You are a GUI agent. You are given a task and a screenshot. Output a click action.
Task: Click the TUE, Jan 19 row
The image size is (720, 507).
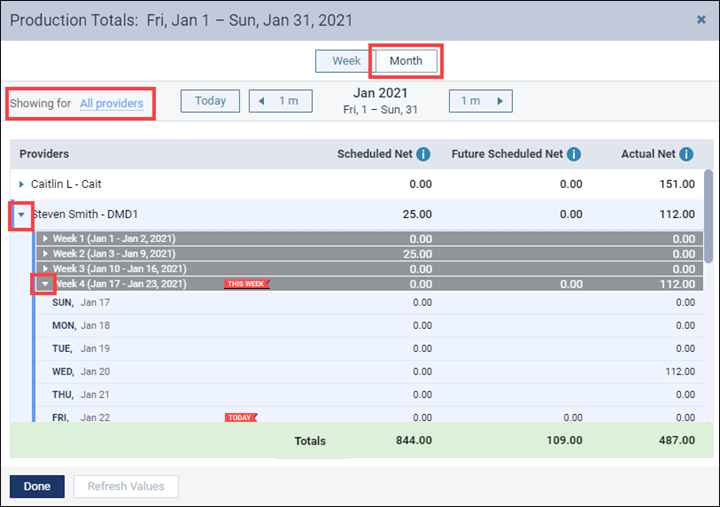[x=370, y=349]
